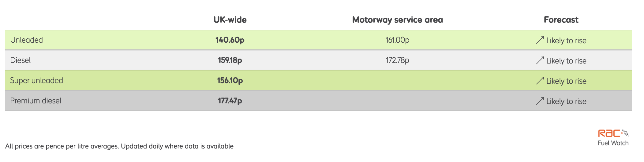Screen dimensions: 644x162
Task: Click the Diesel UK-wide price 159.18p
Action: pyautogui.click(x=230, y=60)
